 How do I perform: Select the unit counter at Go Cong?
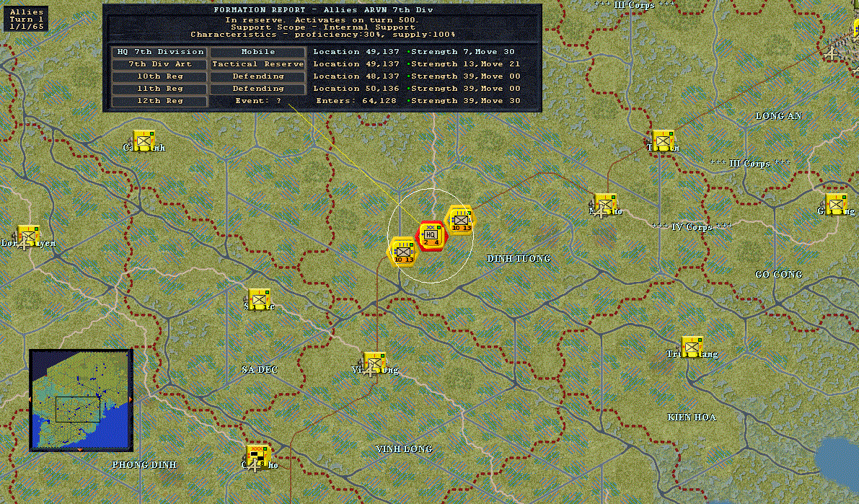point(837,204)
